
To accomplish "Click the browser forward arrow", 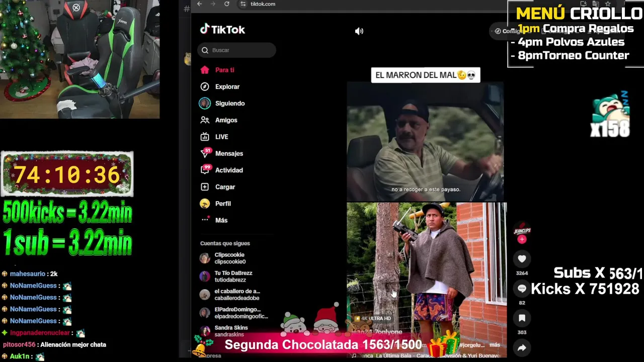I will coord(213,4).
